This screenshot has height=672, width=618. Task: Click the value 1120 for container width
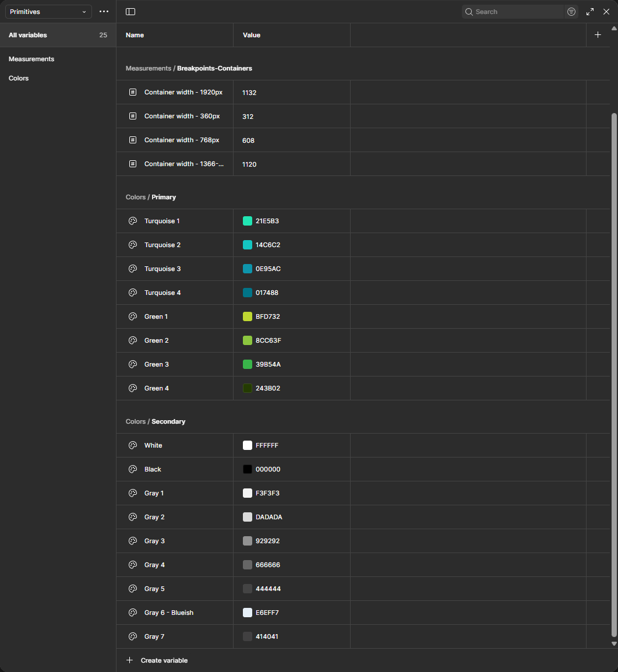[x=249, y=164]
